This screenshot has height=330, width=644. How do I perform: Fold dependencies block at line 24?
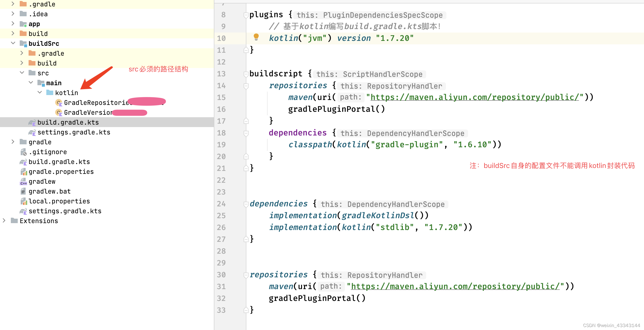(246, 204)
